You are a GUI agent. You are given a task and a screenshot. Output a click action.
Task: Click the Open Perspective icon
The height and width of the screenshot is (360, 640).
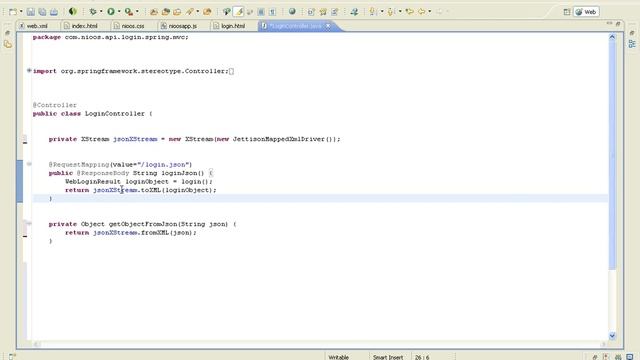pyautogui.click(x=567, y=12)
